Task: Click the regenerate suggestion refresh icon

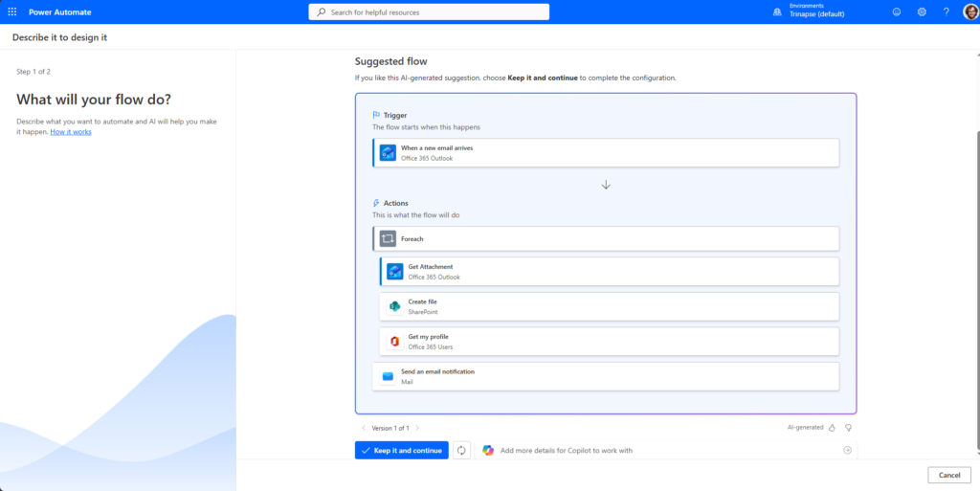Action: (461, 450)
